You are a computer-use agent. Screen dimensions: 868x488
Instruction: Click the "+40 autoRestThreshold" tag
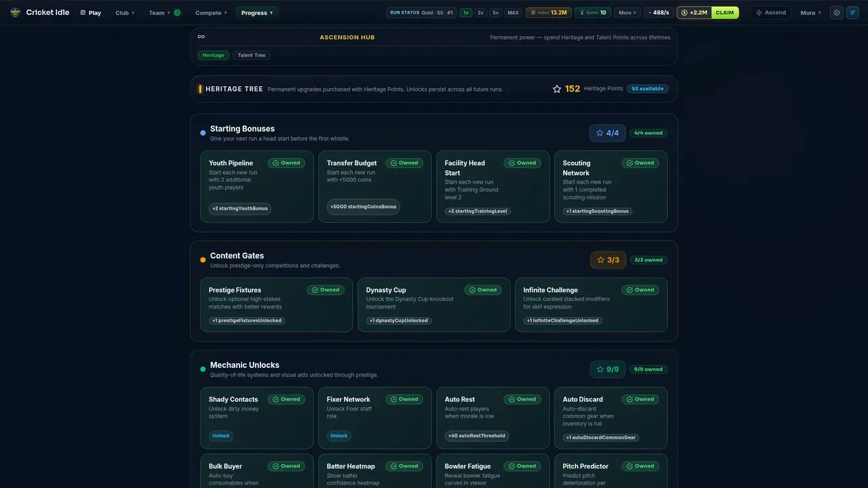477,436
